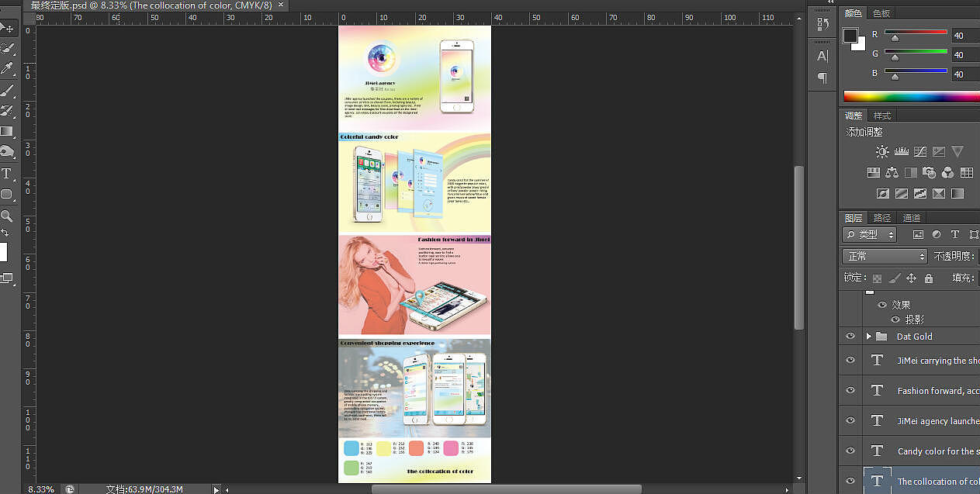The height and width of the screenshot is (494, 980).
Task: Filter layers by pixel layers icon
Action: [918, 234]
